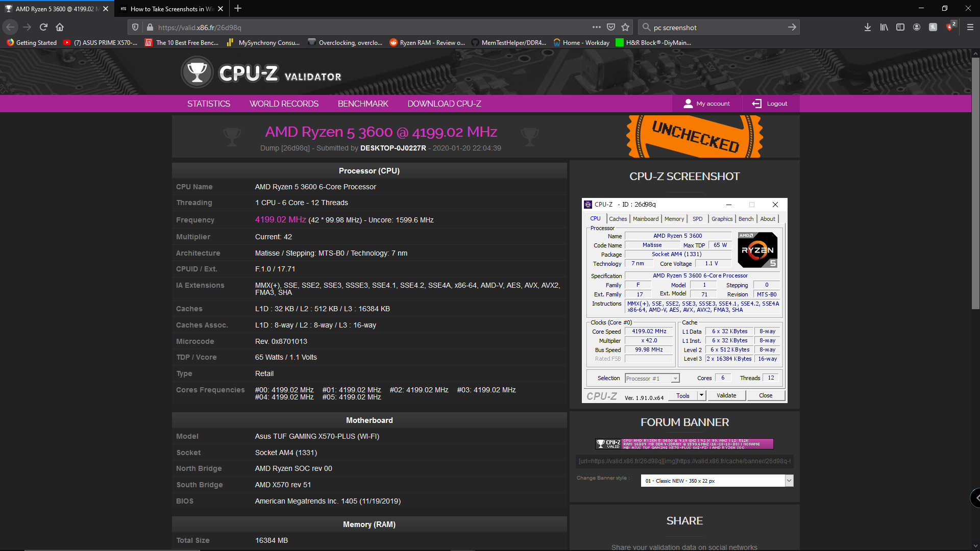The height and width of the screenshot is (551, 980).
Task: Close the How to Take Screenshots tab
Action: 220,9
